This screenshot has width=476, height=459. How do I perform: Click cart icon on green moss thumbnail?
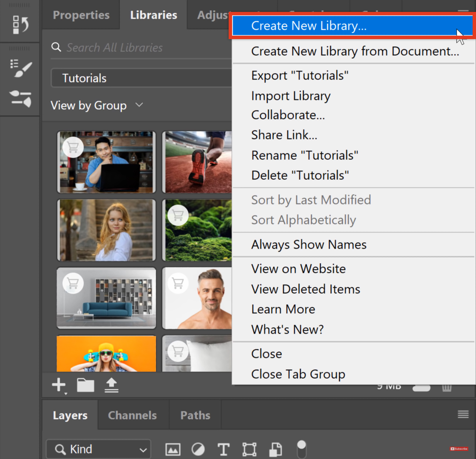[x=178, y=215]
